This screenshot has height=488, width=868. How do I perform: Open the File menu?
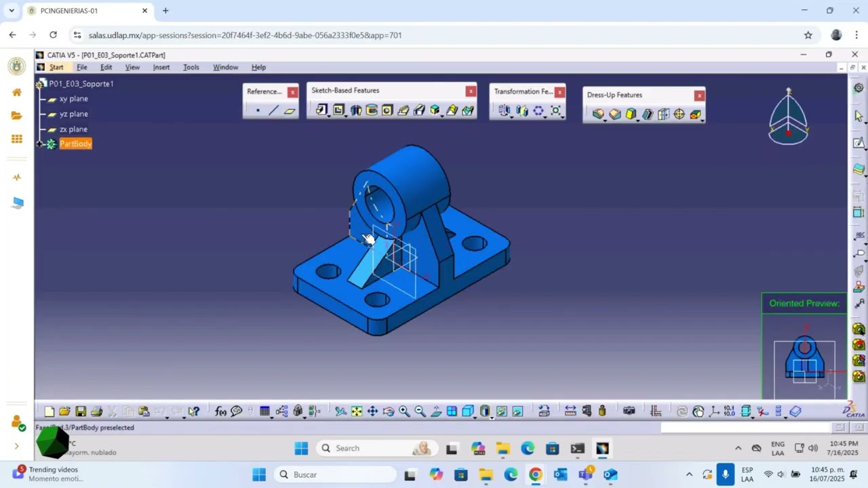[x=81, y=67]
